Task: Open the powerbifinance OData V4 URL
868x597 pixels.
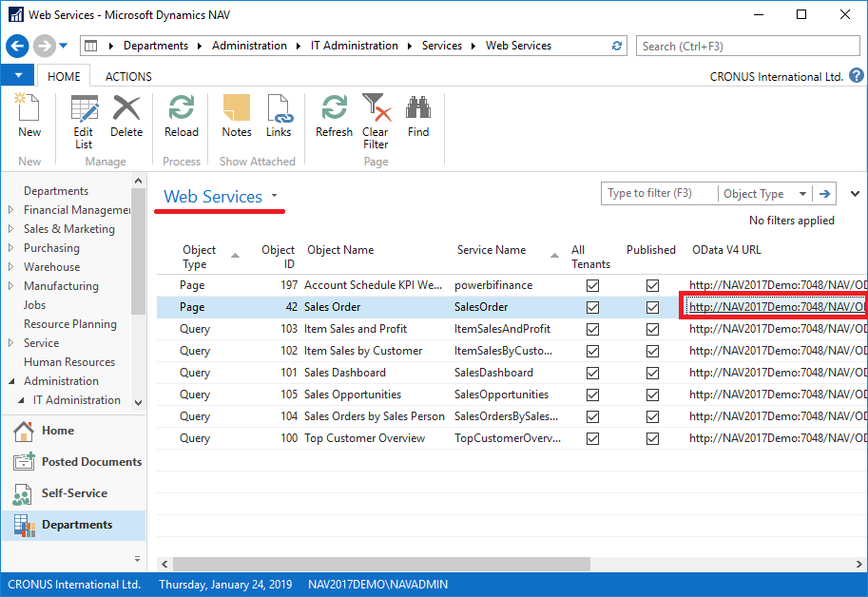Action: point(778,285)
